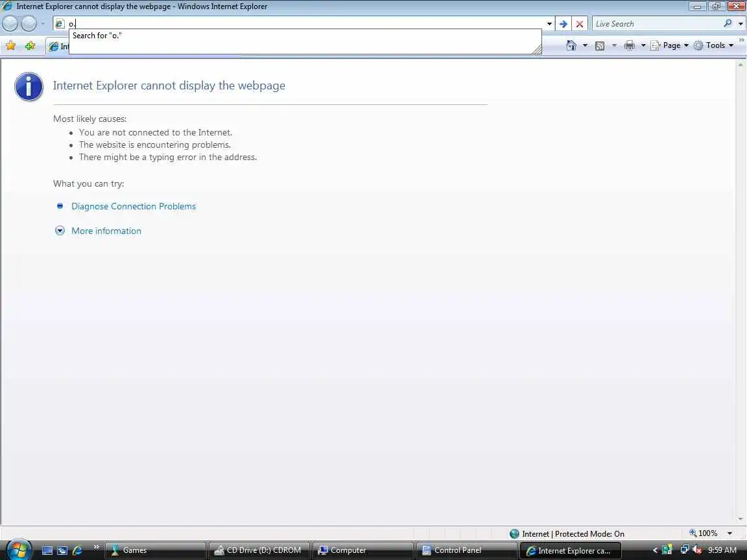Expand the More information section

click(x=60, y=231)
